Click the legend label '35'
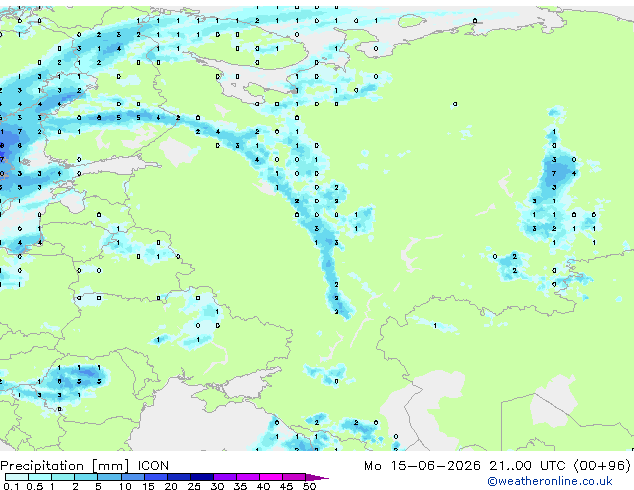The height and width of the screenshot is (490, 634). [x=240, y=486]
